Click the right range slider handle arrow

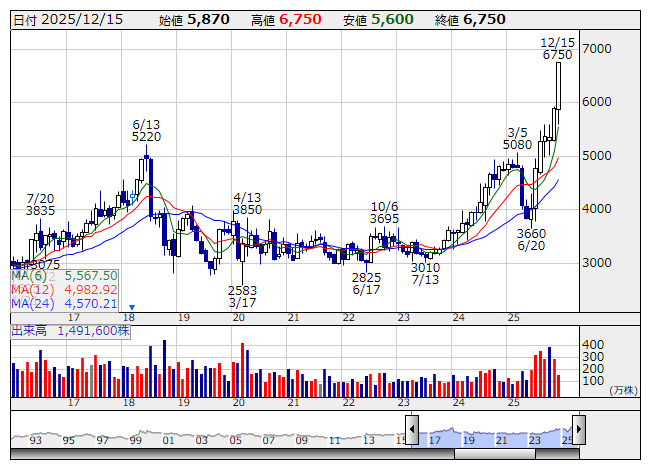pyautogui.click(x=579, y=429)
